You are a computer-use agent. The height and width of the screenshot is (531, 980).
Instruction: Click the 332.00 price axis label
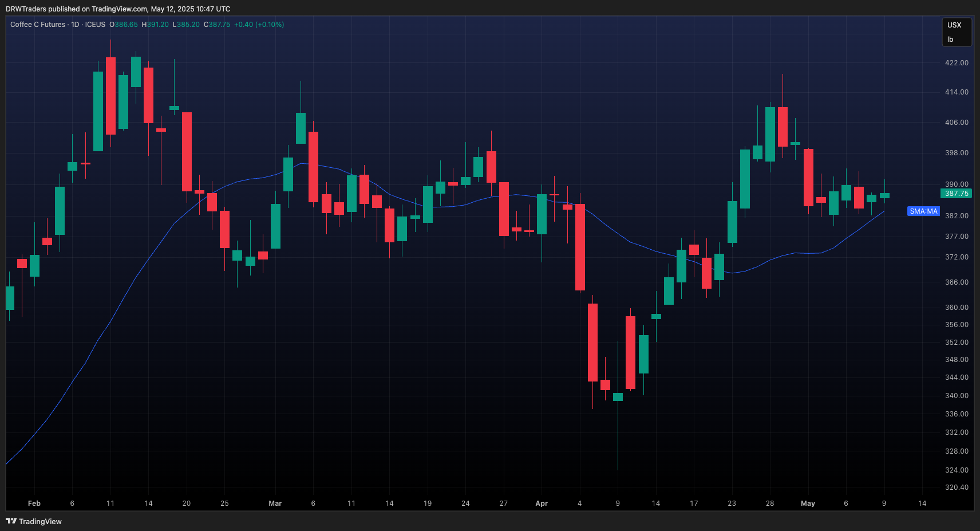(x=957, y=432)
